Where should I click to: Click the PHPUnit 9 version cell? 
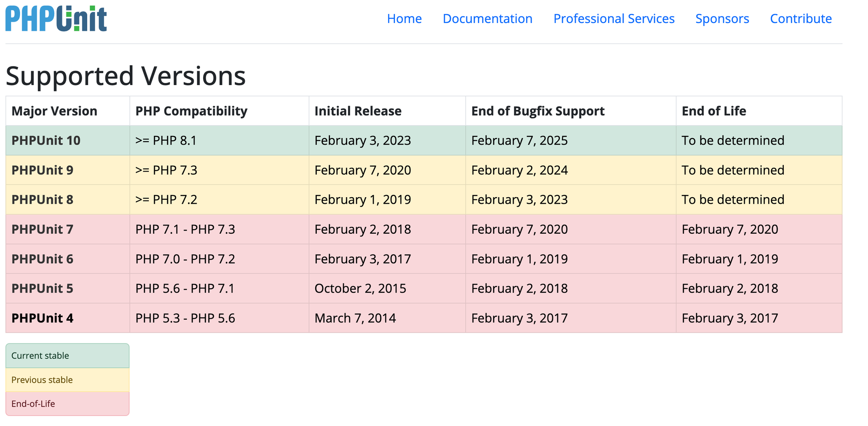point(43,170)
